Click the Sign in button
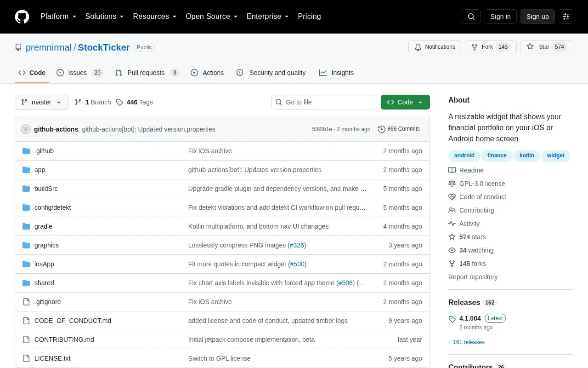This screenshot has width=588, height=368. (x=500, y=17)
